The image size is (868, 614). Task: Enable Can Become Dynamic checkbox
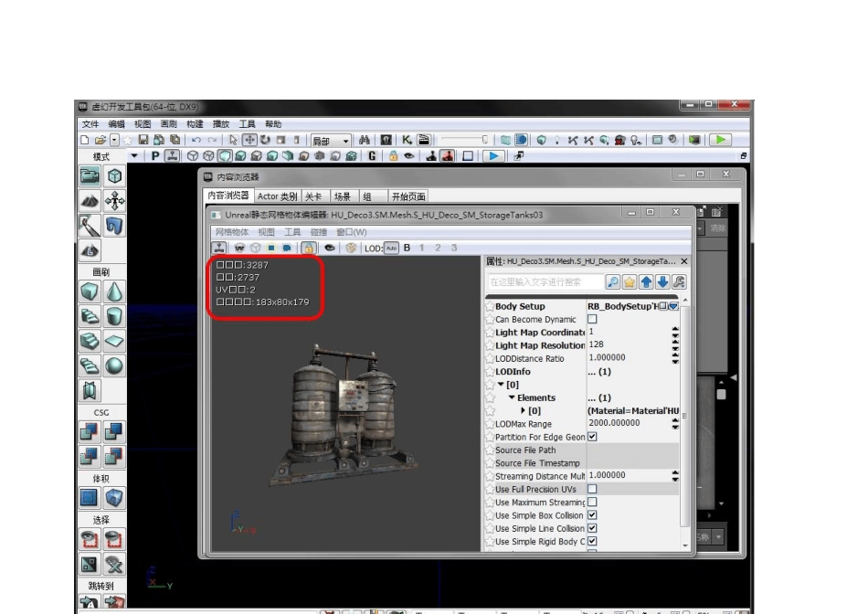[592, 319]
